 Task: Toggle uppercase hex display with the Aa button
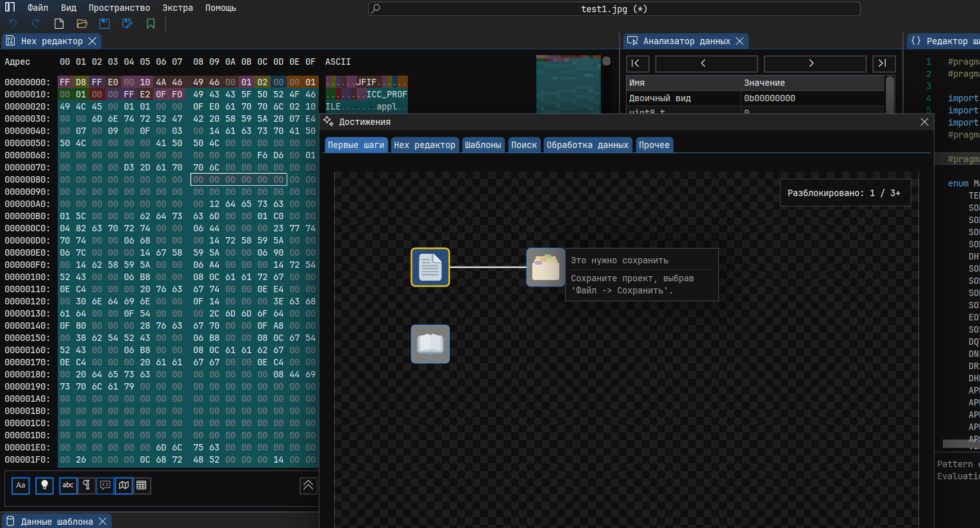point(21,486)
